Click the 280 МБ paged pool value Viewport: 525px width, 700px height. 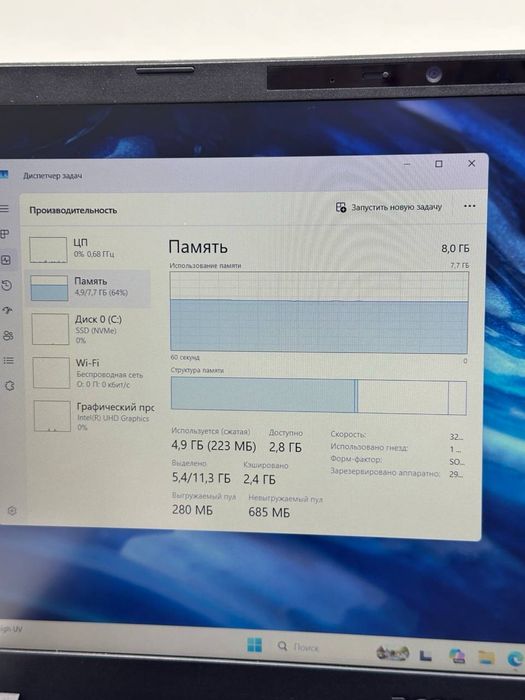(192, 510)
